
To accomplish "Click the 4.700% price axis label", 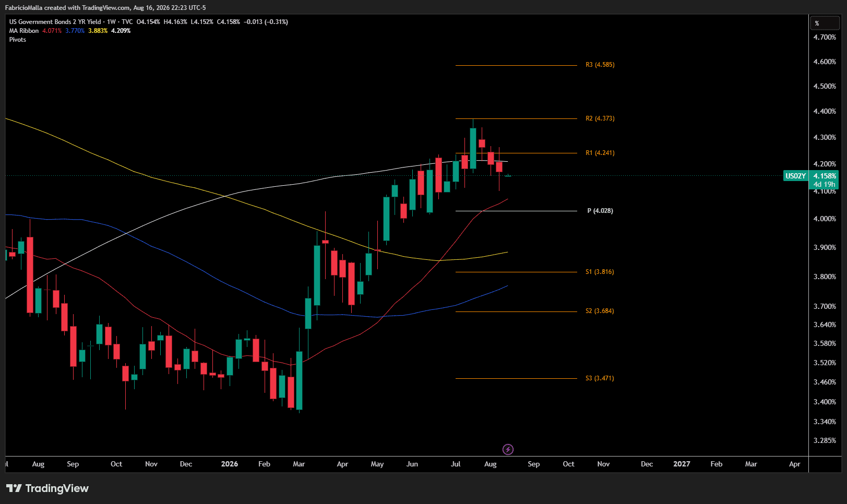I will [825, 37].
